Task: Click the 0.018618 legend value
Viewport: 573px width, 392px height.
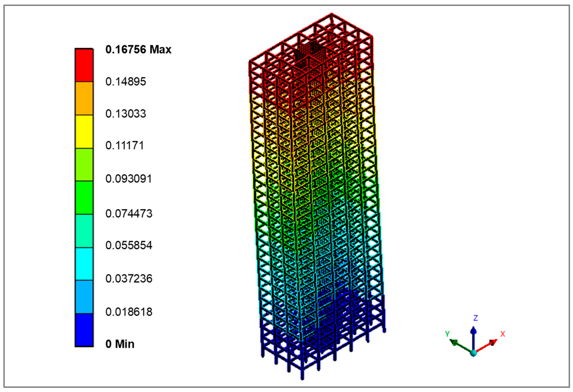Action: pos(129,312)
